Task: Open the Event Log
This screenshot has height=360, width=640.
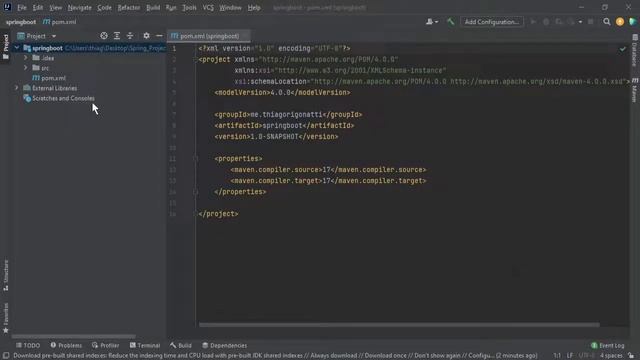Action: pos(608,345)
